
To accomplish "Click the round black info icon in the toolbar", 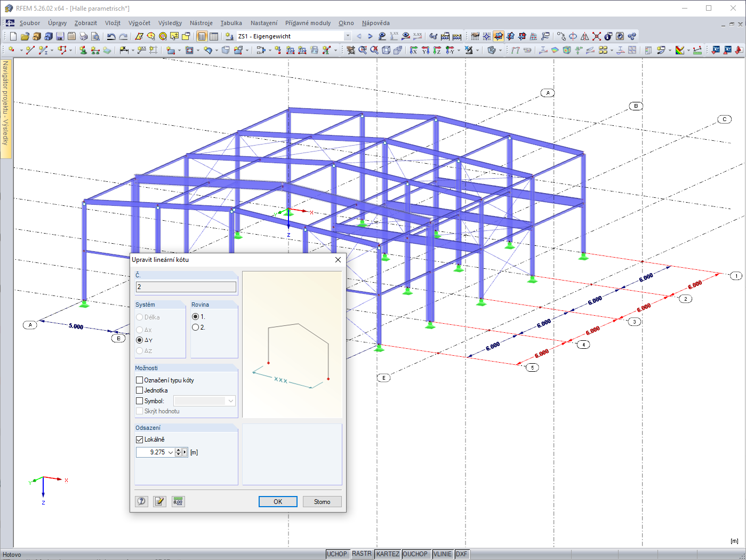I will 608,36.
